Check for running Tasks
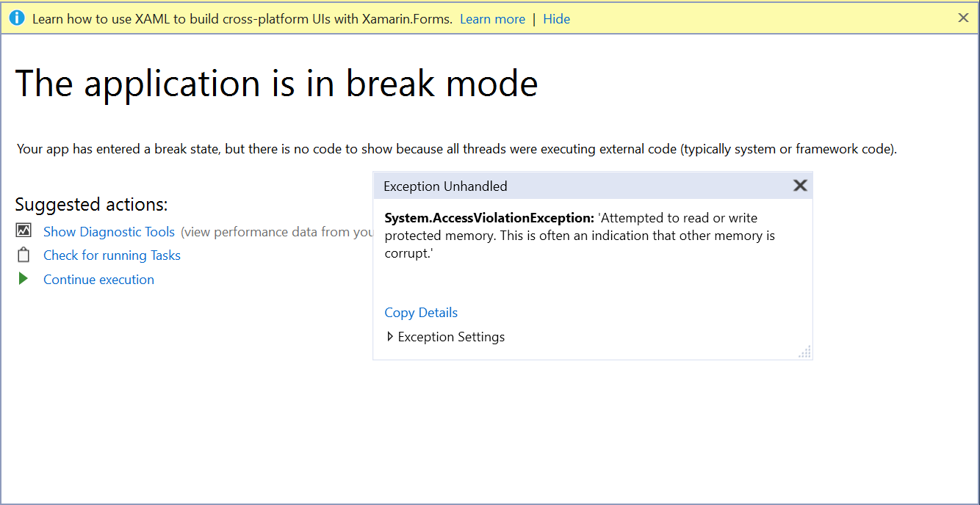980x505 pixels. tap(112, 255)
